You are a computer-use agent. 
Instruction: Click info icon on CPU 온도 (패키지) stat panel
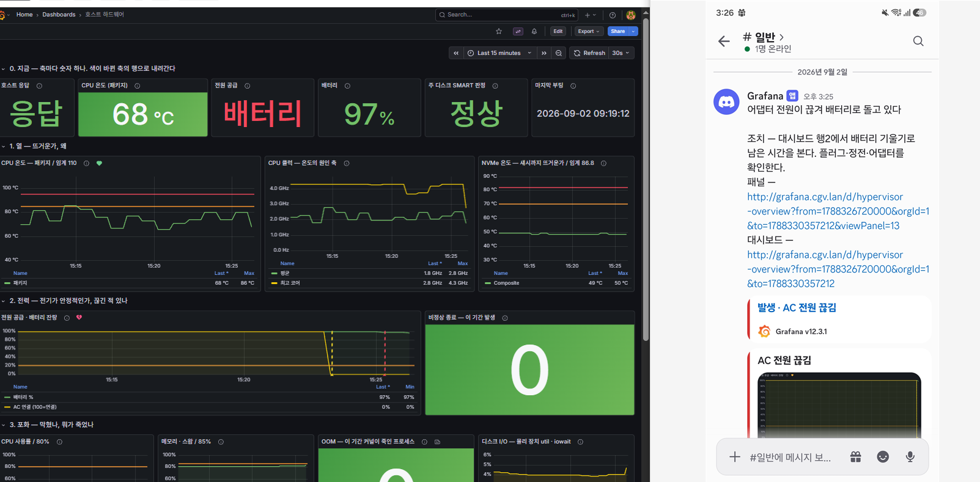pos(137,86)
